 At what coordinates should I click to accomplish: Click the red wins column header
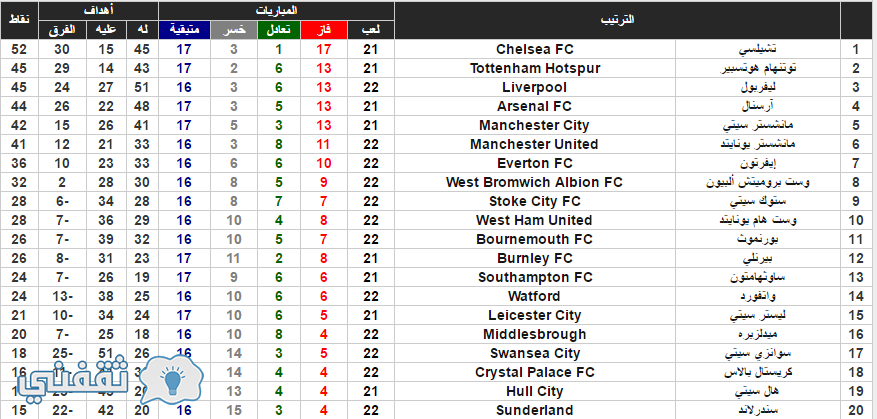pos(324,30)
